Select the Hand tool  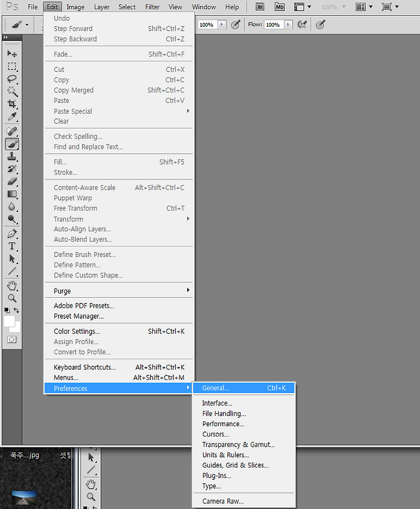pos(12,285)
